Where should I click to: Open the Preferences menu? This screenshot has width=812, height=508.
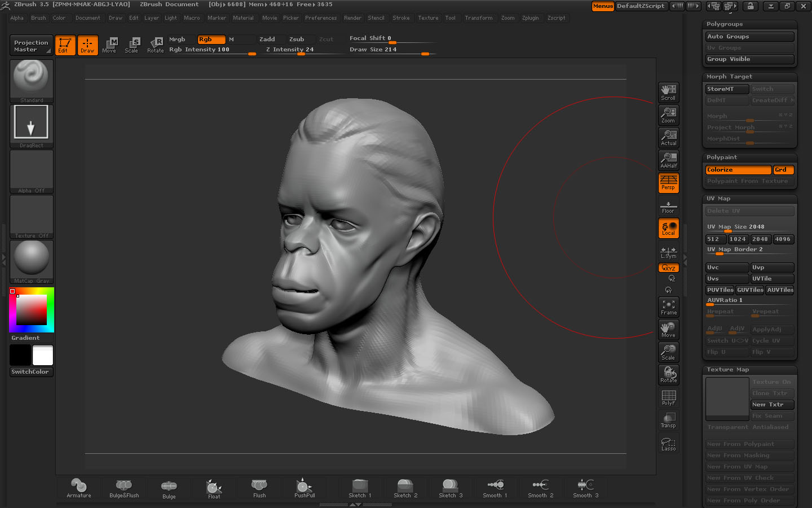pyautogui.click(x=321, y=17)
